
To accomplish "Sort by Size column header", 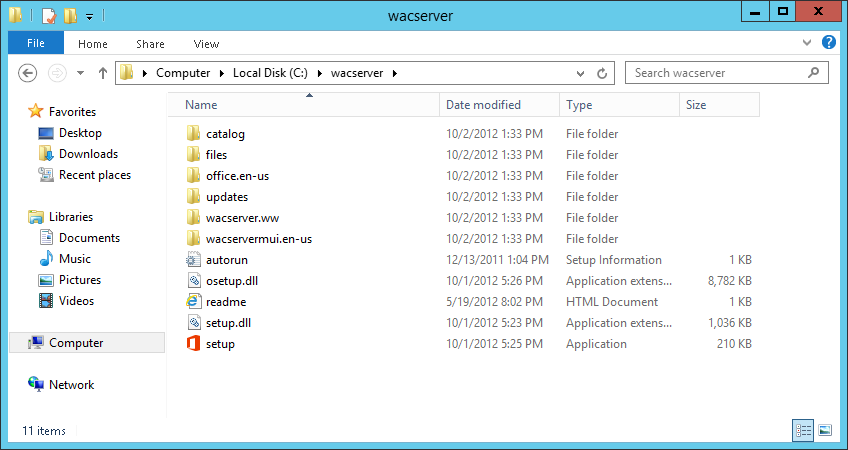I will click(720, 104).
